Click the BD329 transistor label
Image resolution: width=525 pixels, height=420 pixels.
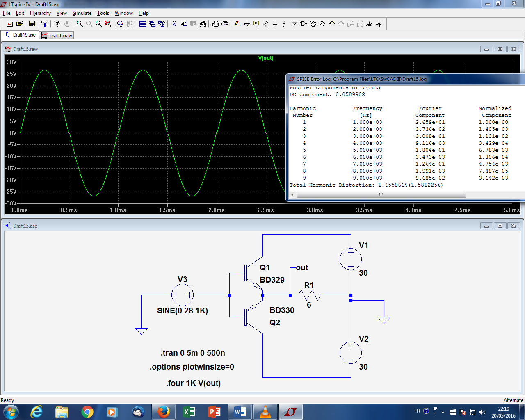click(x=272, y=280)
